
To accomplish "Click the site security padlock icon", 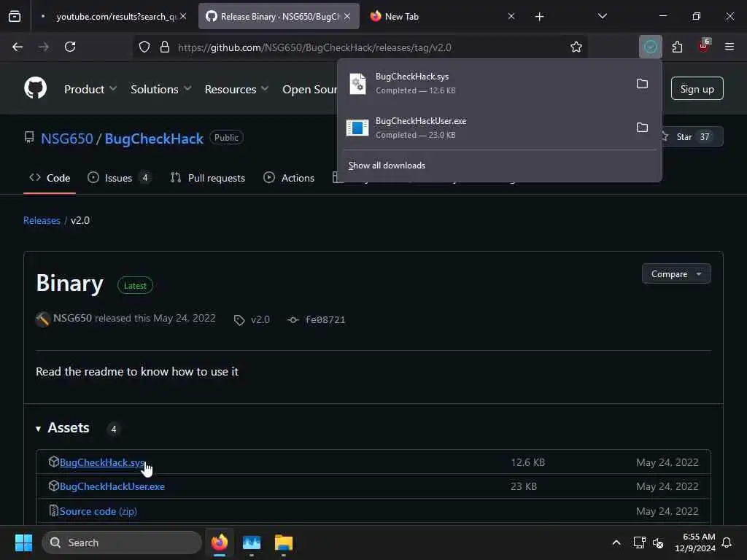I will pyautogui.click(x=165, y=47).
